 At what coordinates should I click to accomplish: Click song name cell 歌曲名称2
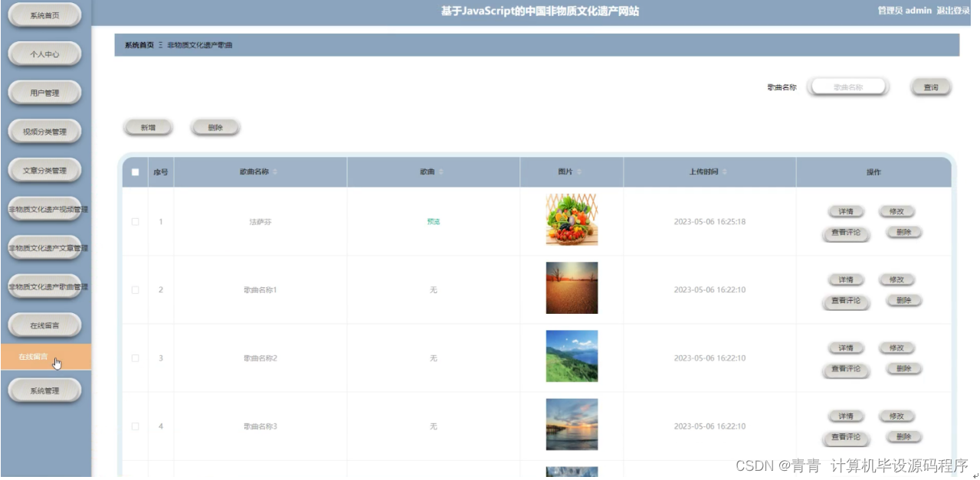tap(261, 358)
